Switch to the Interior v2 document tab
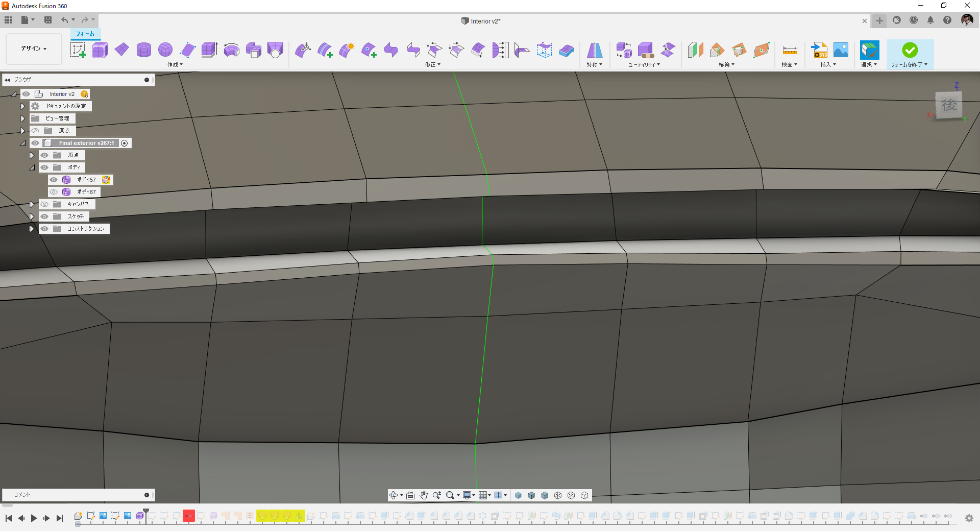Screen dimensions: 980x531 coord(482,21)
